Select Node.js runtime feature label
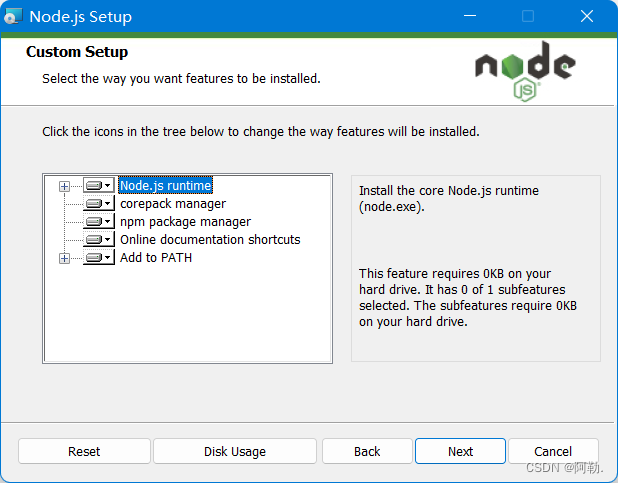Viewport: 618px width, 483px height. (x=166, y=185)
